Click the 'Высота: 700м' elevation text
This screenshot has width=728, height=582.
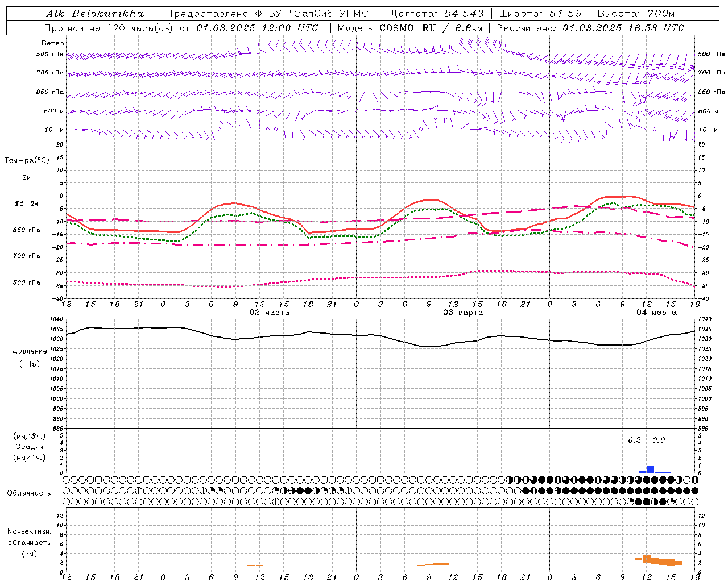(636, 14)
